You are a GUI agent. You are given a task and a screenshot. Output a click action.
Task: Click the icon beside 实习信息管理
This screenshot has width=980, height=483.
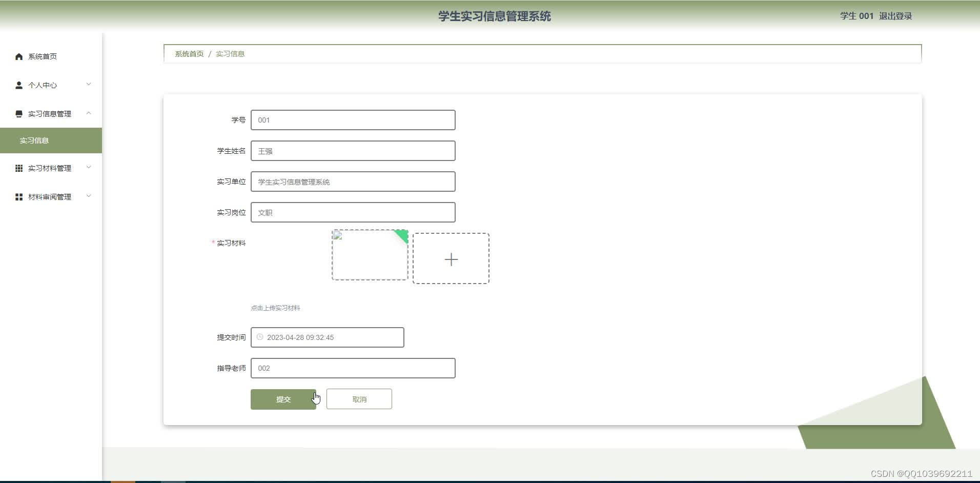tap(19, 114)
